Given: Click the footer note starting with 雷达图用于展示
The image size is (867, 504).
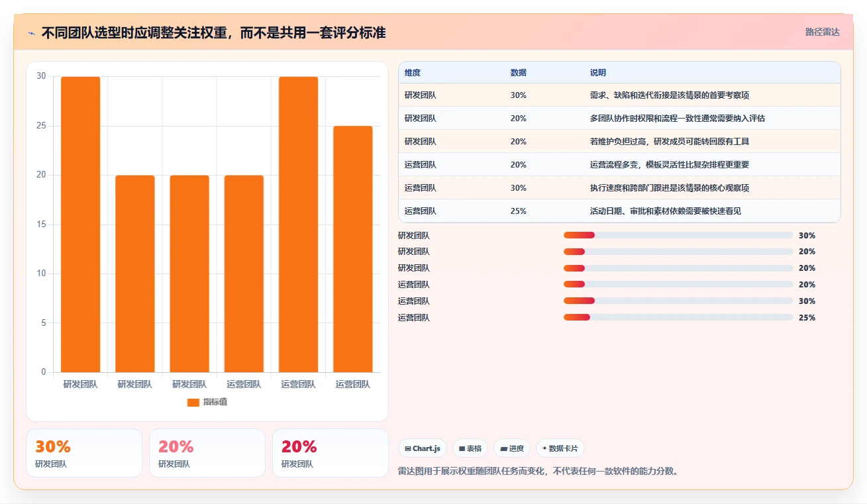Looking at the screenshot, I should tap(538, 472).
